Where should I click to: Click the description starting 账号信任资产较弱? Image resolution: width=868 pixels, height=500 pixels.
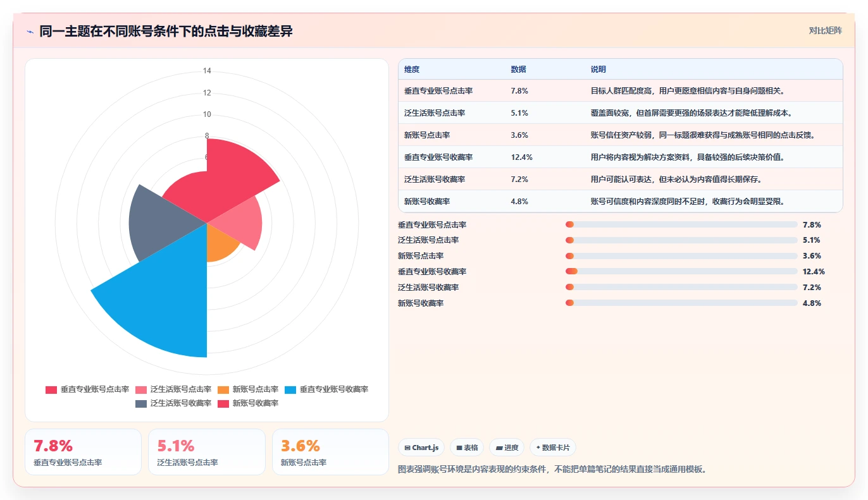click(x=704, y=135)
